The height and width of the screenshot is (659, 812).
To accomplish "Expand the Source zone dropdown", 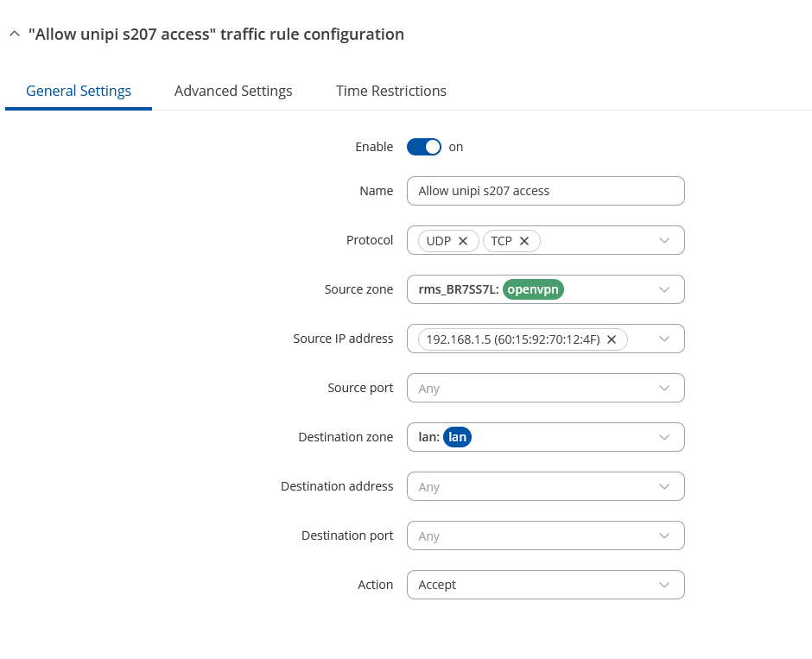I will pos(663,290).
